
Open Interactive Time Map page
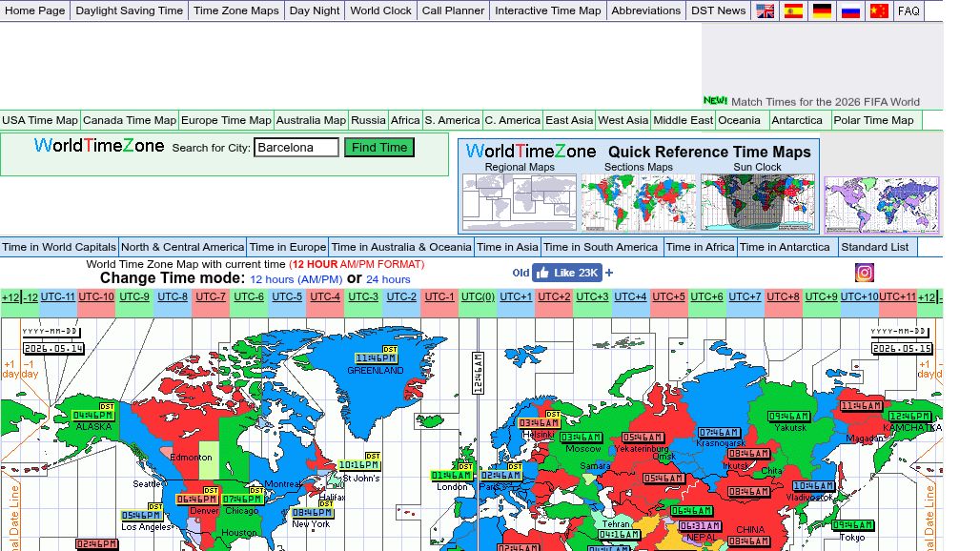click(547, 10)
